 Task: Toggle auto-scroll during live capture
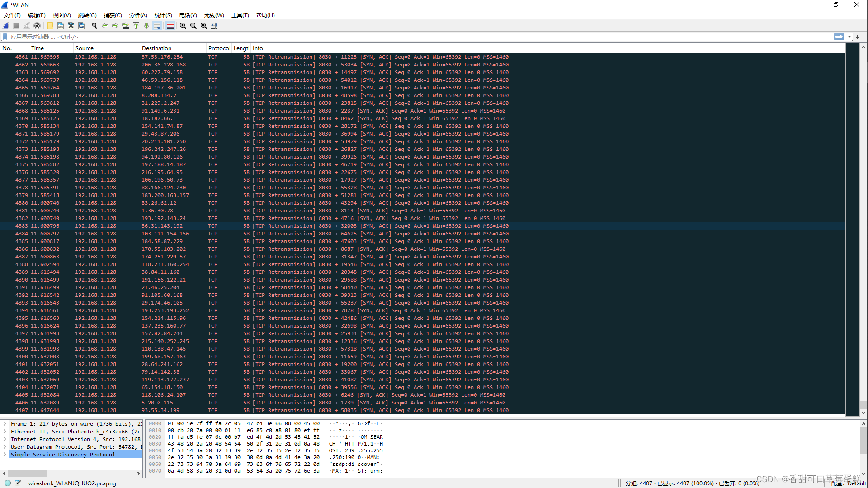[157, 26]
